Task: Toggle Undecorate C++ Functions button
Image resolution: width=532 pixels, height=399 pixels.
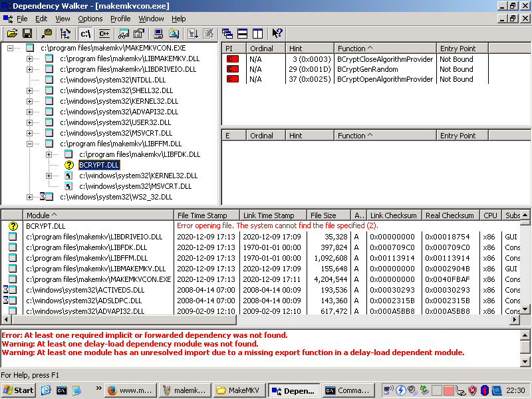Action: point(104,33)
